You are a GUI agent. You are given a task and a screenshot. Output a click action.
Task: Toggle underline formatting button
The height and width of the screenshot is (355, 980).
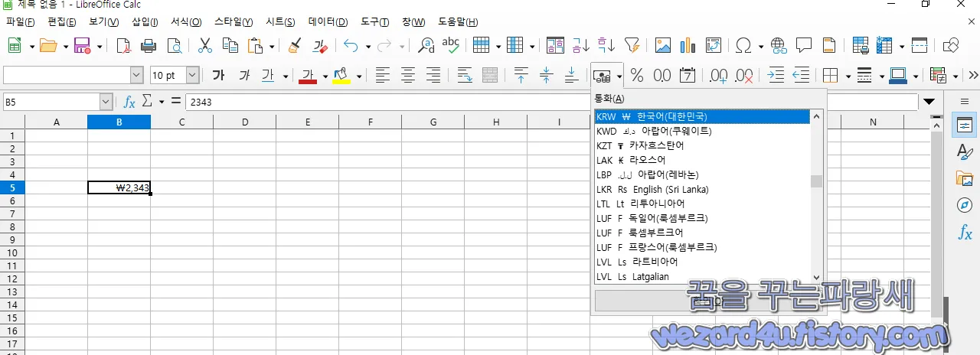coord(268,75)
